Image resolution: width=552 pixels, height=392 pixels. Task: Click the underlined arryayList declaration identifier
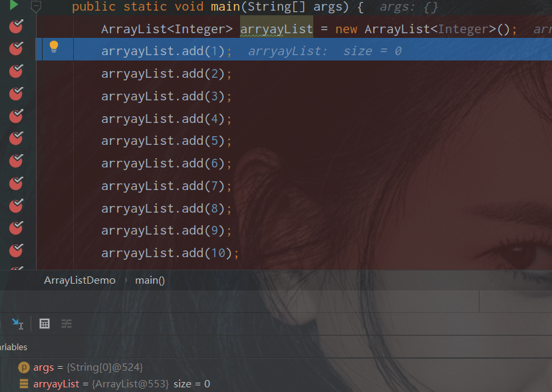coord(277,29)
